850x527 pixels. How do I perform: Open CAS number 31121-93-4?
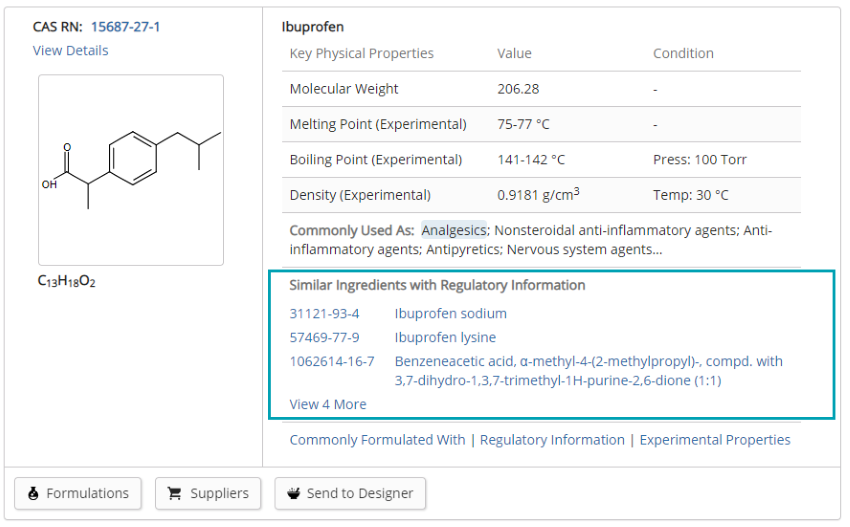(x=324, y=313)
